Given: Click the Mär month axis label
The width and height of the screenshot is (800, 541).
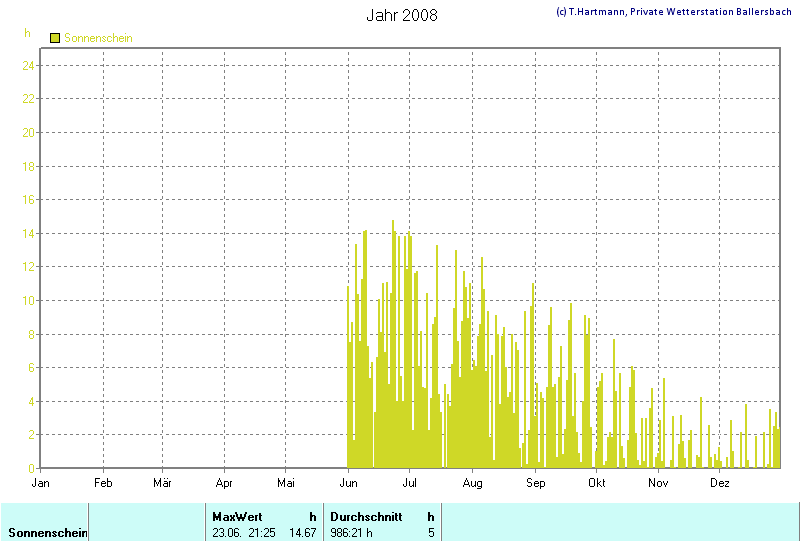Looking at the screenshot, I should pyautogui.click(x=162, y=482).
